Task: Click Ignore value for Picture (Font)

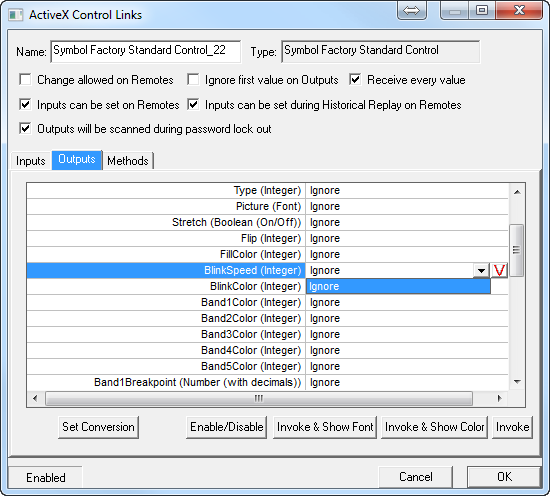Action: pos(325,206)
